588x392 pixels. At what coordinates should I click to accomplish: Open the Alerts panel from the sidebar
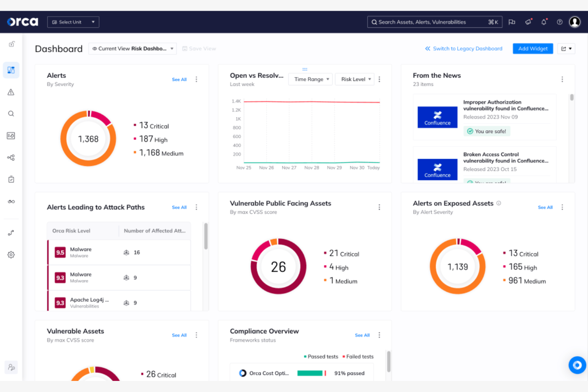[x=11, y=92]
